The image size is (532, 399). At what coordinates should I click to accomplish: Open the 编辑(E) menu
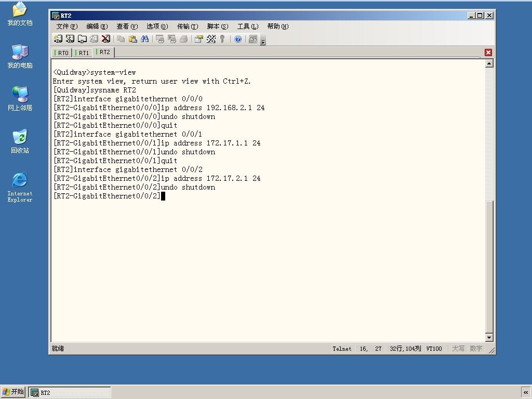tap(97, 26)
